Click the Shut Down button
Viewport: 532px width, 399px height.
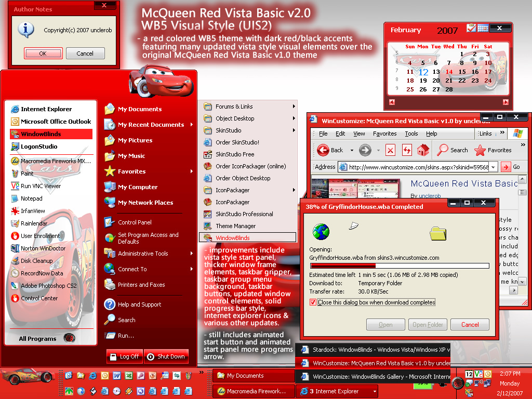166,356
